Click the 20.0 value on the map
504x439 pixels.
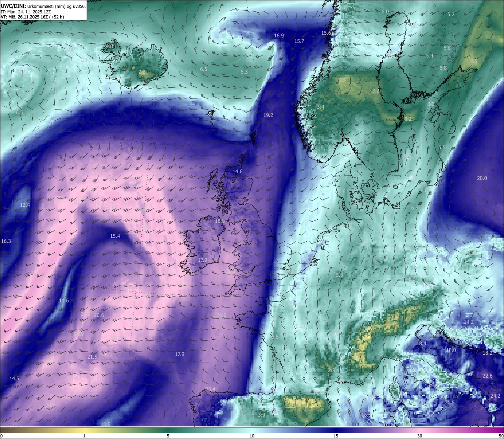(482, 178)
